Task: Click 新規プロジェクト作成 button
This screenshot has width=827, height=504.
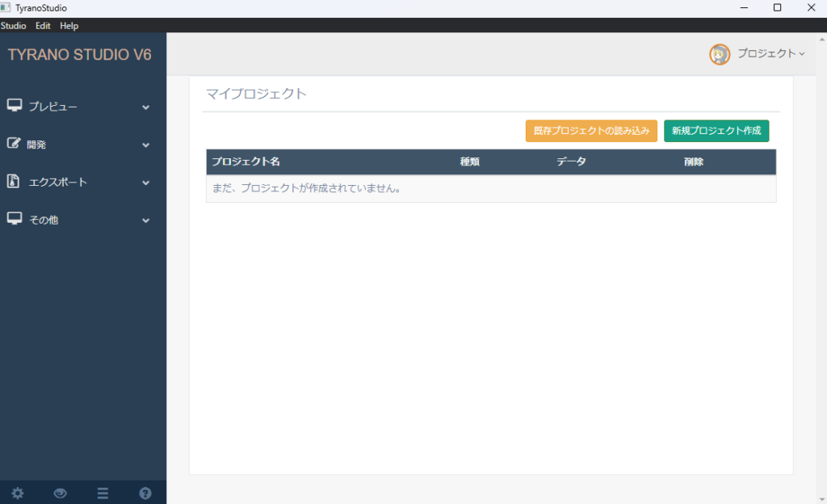Action: click(x=716, y=131)
